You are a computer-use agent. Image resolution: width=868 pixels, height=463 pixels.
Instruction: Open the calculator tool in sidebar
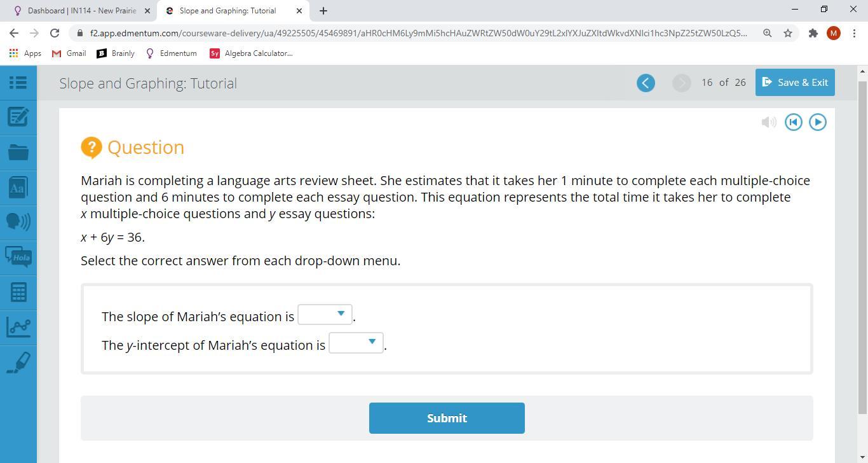click(18, 293)
